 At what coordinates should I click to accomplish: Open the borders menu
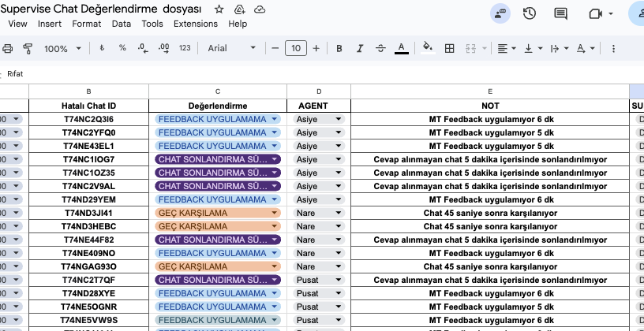[449, 48]
